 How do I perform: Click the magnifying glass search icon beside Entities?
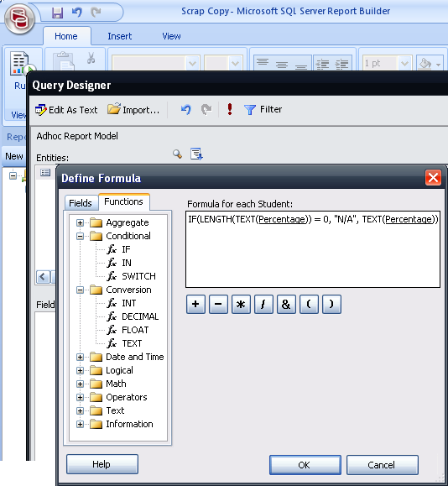tap(177, 154)
